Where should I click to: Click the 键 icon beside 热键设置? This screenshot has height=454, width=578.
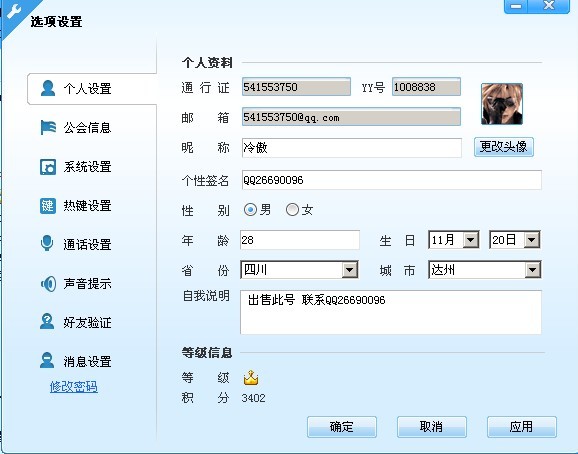(x=48, y=206)
